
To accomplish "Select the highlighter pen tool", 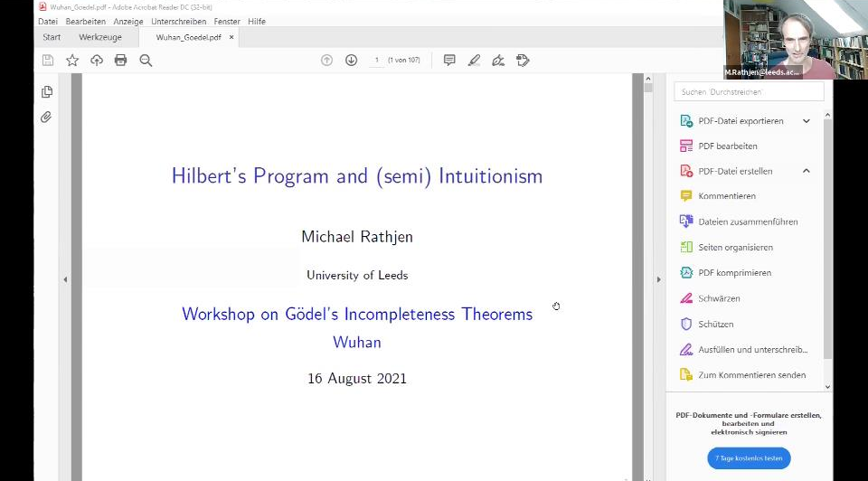I will [x=474, y=61].
